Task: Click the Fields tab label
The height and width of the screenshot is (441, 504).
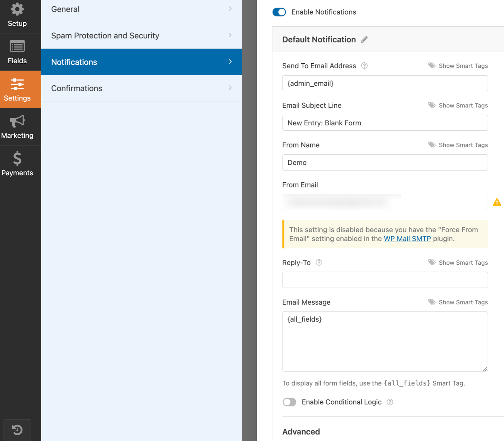Action: (17, 61)
